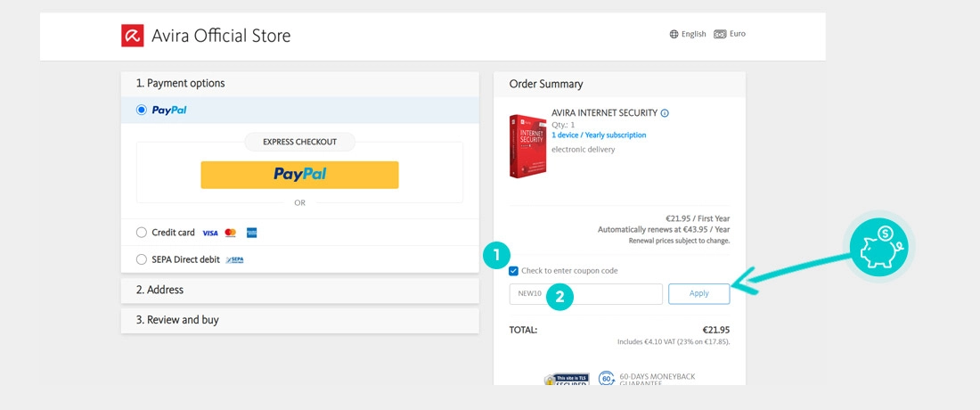Click the Apply coupon button
Screen dimensions: 980x410
tap(698, 294)
